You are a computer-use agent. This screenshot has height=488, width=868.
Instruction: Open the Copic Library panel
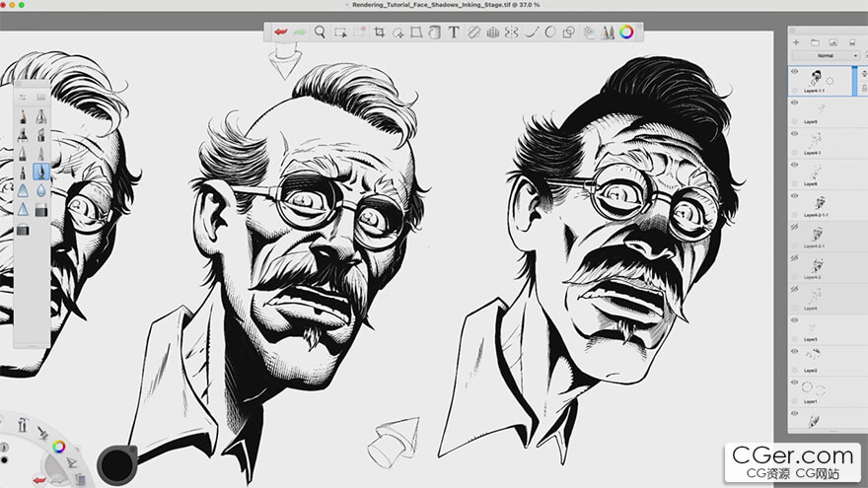(589, 33)
